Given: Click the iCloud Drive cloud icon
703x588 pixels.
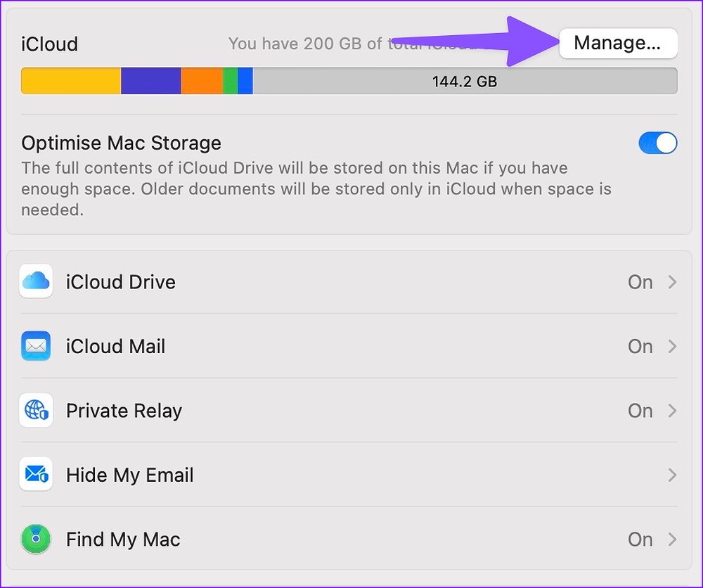Looking at the screenshot, I should (x=36, y=282).
